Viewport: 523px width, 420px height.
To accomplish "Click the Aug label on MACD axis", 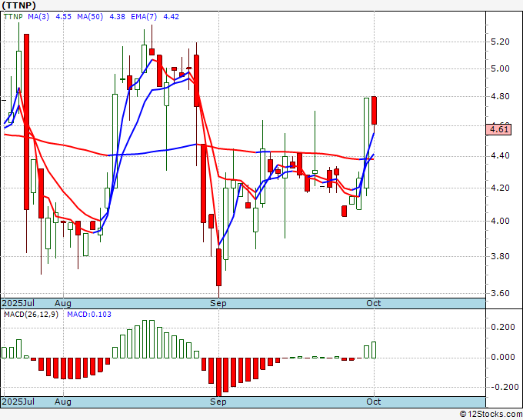I will coord(63,402).
